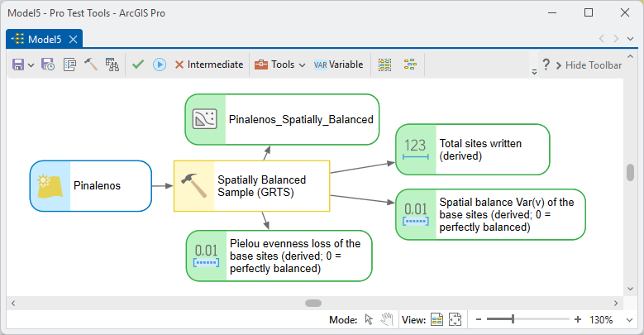This screenshot has width=644, height=335.
Task: Go to next view tab arrow
Action: pyautogui.click(x=616, y=39)
